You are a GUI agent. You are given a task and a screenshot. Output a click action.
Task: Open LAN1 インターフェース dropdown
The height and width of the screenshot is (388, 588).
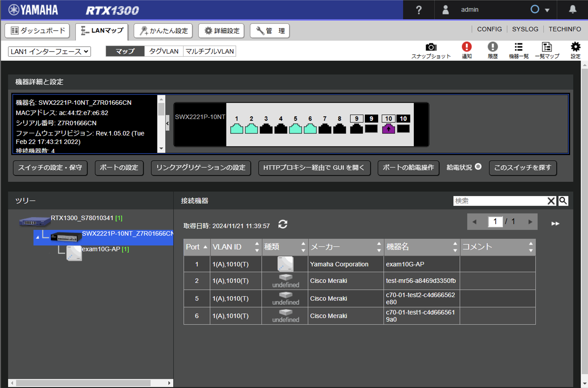[x=50, y=51]
